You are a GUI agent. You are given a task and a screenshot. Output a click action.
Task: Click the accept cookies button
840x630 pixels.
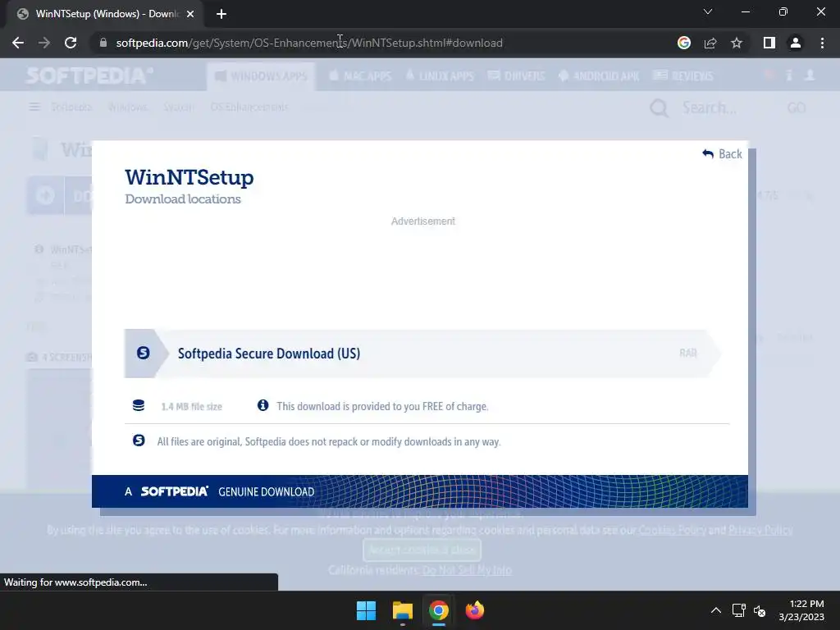point(422,550)
